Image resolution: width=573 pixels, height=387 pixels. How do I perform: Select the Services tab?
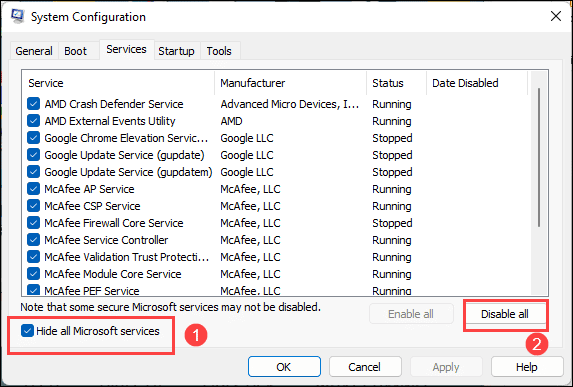tap(126, 49)
